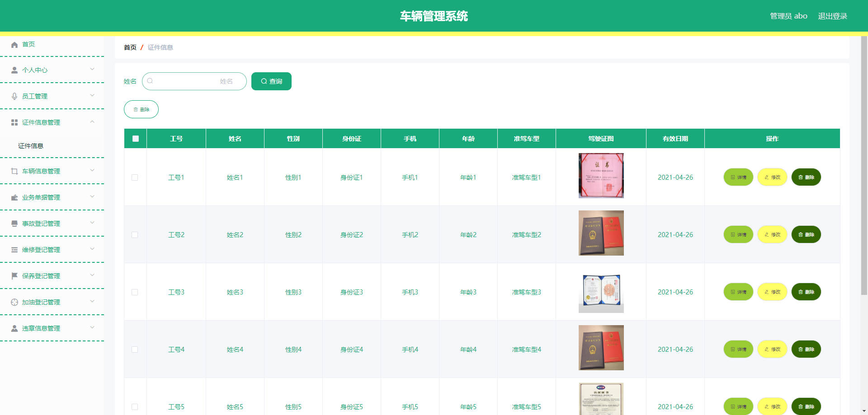Click the scrollbar down arrow
Screen dimensions: 868x415
point(864,411)
